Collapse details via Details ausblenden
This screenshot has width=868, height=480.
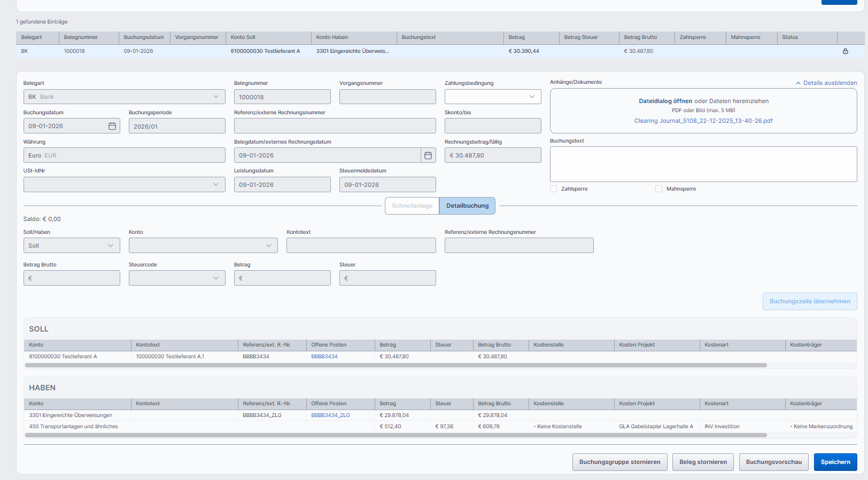(826, 83)
